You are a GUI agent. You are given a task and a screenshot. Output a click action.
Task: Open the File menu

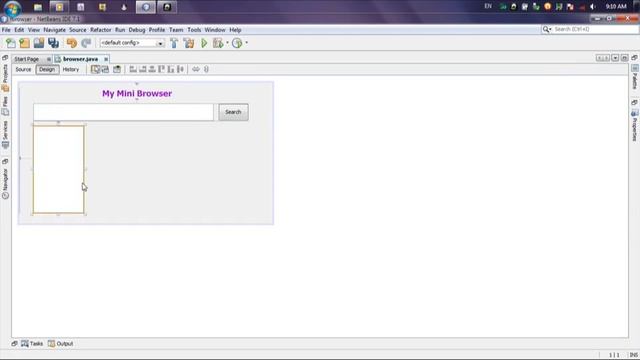coord(6,30)
